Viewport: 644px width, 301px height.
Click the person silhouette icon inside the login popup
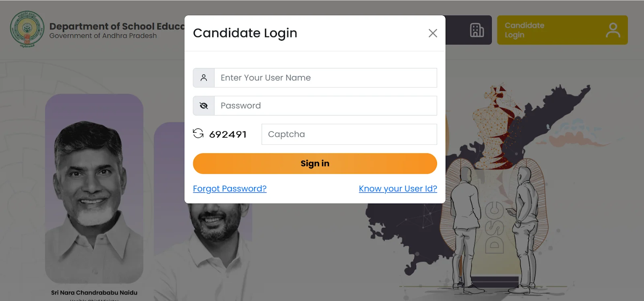click(x=203, y=78)
